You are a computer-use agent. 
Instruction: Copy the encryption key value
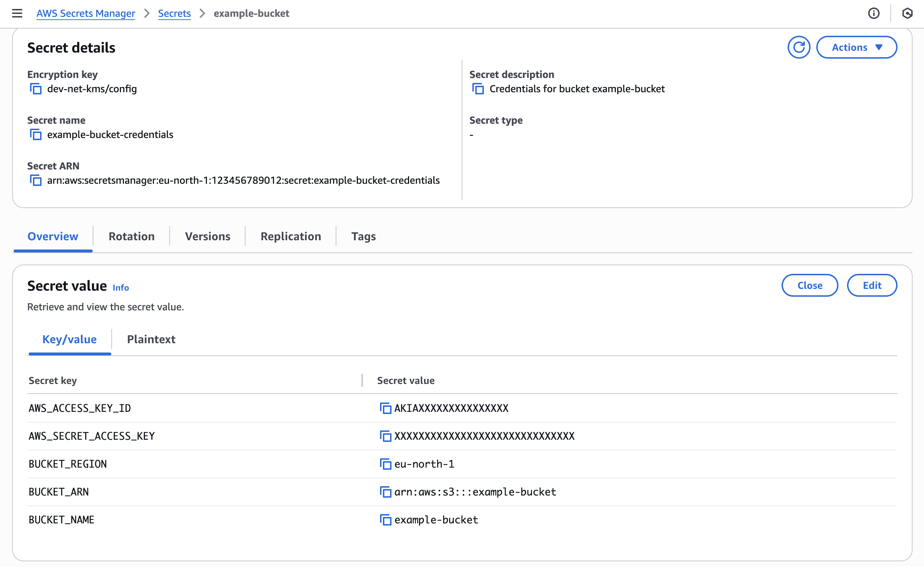coord(36,89)
